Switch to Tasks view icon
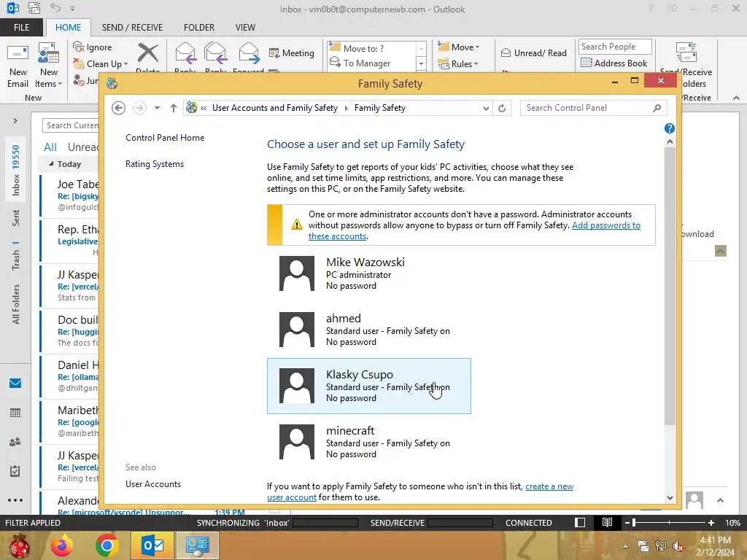The width and height of the screenshot is (747, 560). coord(15,471)
